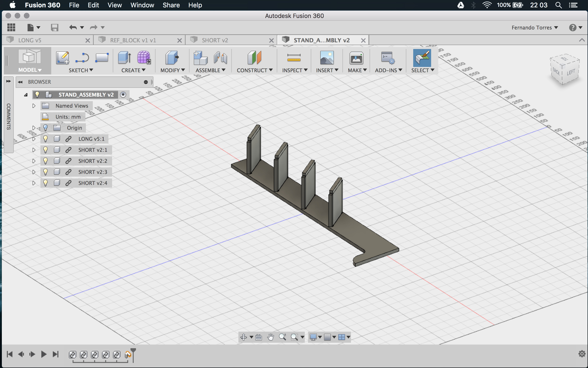Select the Create Form tool icon
The height and width of the screenshot is (368, 588).
(x=144, y=58)
